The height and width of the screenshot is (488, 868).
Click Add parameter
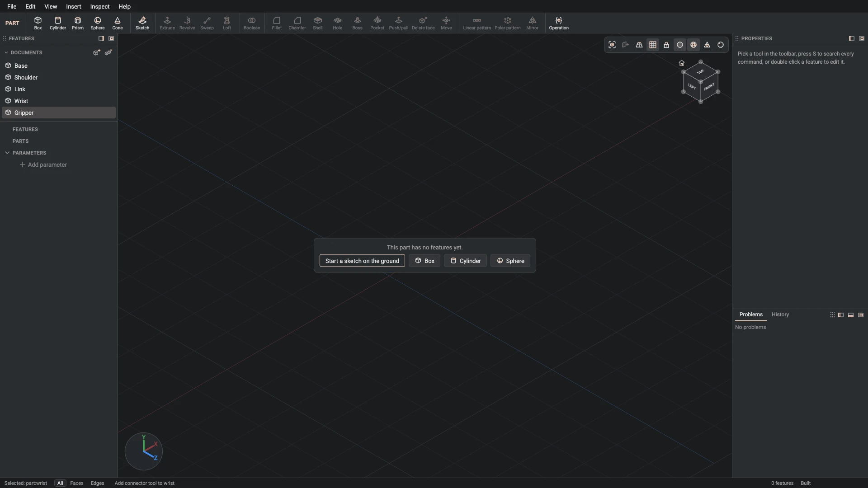click(43, 164)
